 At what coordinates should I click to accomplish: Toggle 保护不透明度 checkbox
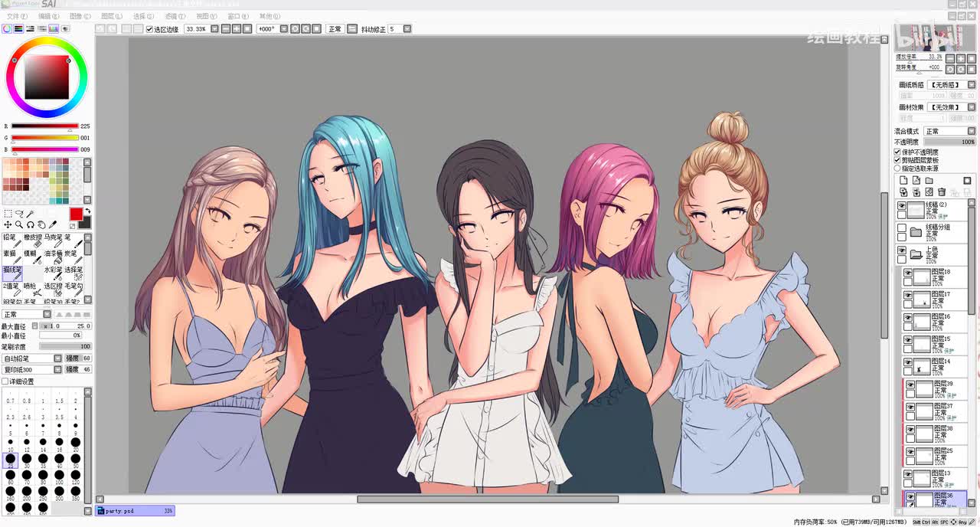click(x=897, y=152)
